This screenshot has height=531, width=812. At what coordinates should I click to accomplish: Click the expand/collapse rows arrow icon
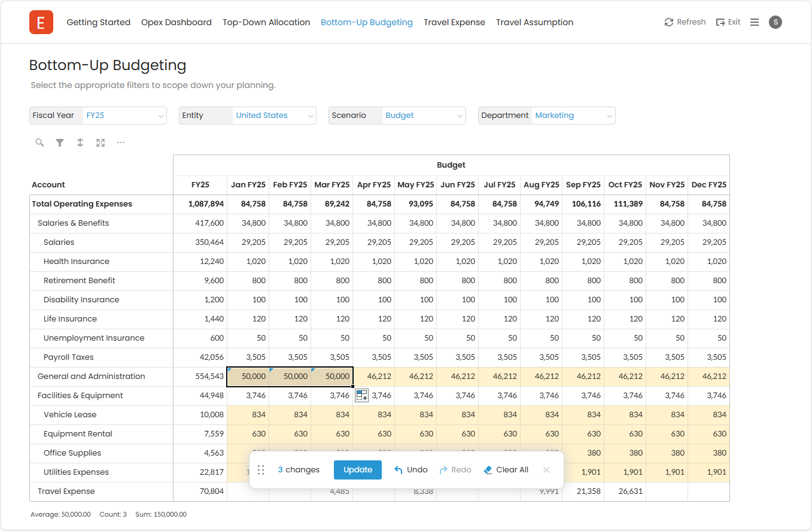(80, 142)
